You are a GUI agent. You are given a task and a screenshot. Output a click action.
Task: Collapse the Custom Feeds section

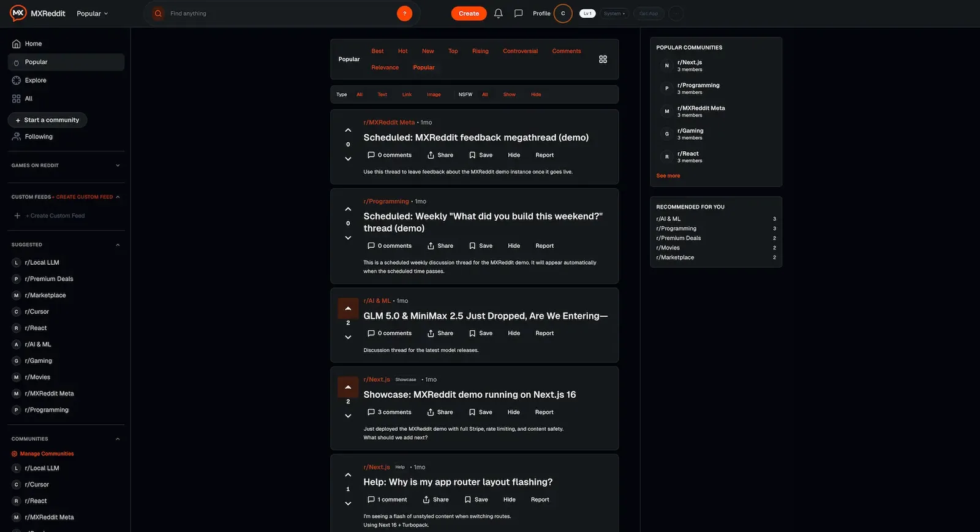(118, 197)
